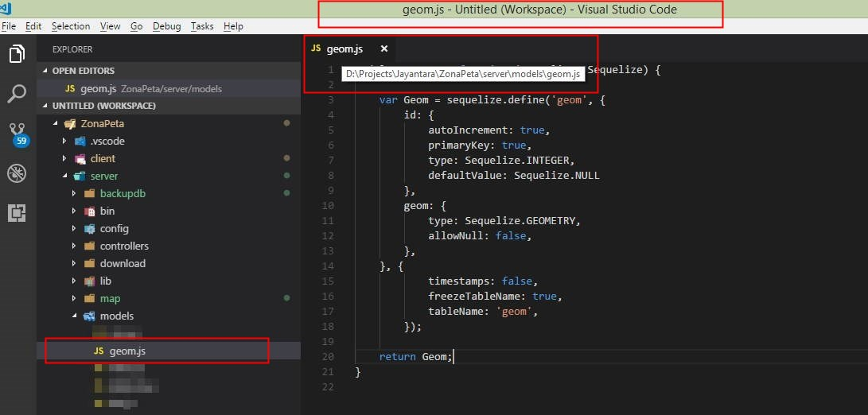Click the models folder icon
Screen dimensions: 868x415
click(x=90, y=316)
